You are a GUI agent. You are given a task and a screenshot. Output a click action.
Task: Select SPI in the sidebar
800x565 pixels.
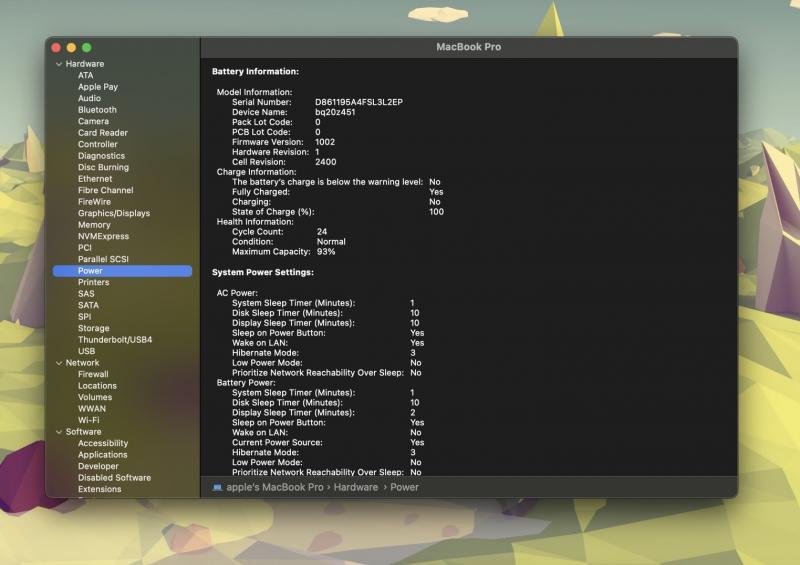pos(84,317)
